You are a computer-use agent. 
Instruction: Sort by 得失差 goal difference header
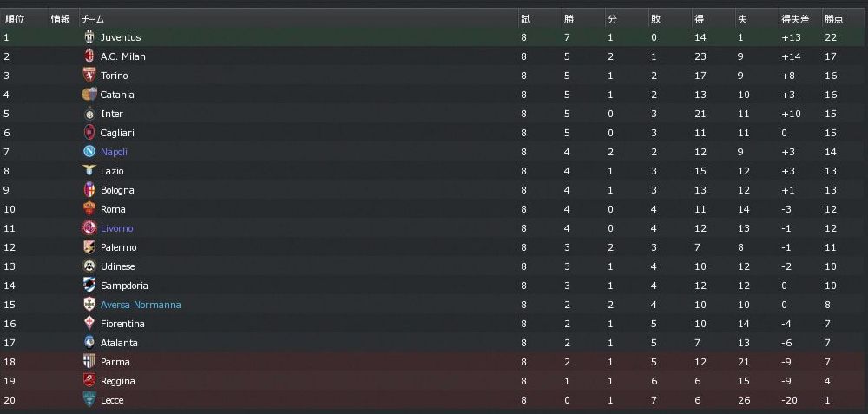[795, 18]
